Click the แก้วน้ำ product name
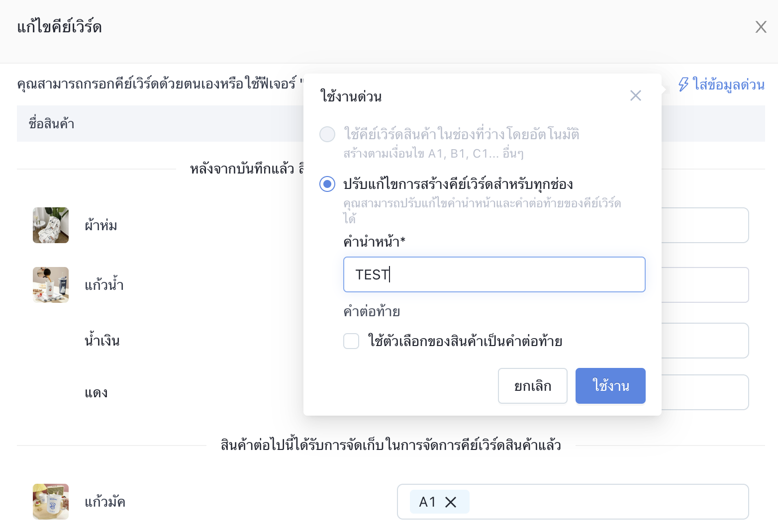Image resolution: width=778 pixels, height=532 pixels. click(x=104, y=285)
